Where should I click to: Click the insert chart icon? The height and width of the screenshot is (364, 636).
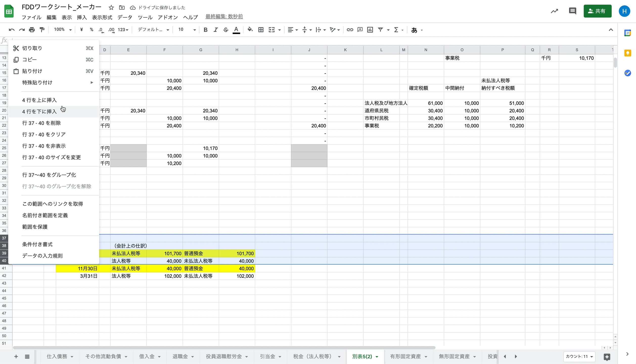(x=370, y=30)
